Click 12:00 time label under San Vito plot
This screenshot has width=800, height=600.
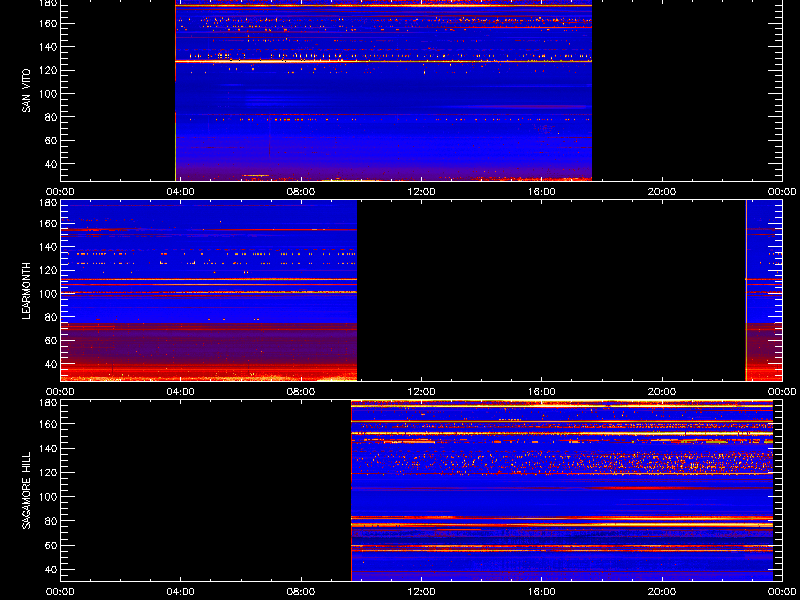[x=421, y=192]
